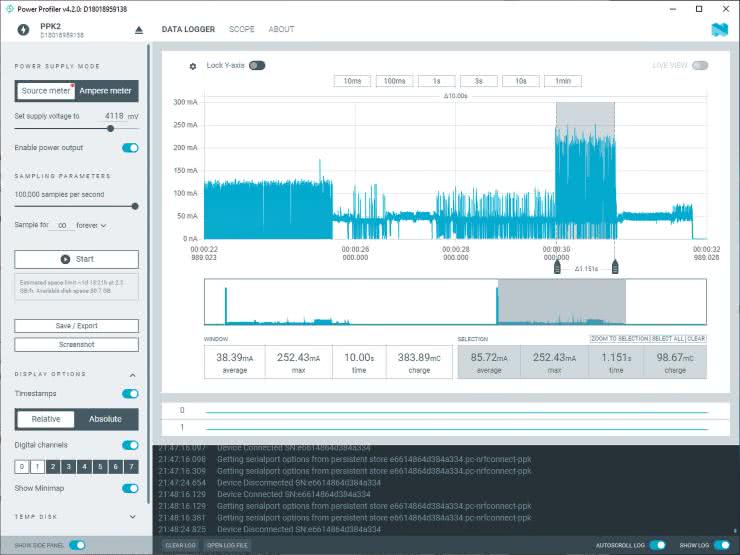Turn off the Show Minimap toggle

(130, 488)
